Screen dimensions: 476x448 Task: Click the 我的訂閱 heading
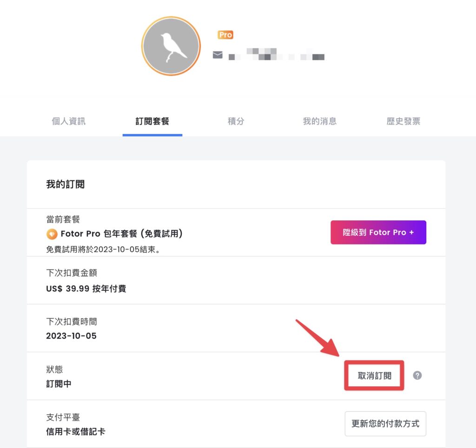[65, 184]
